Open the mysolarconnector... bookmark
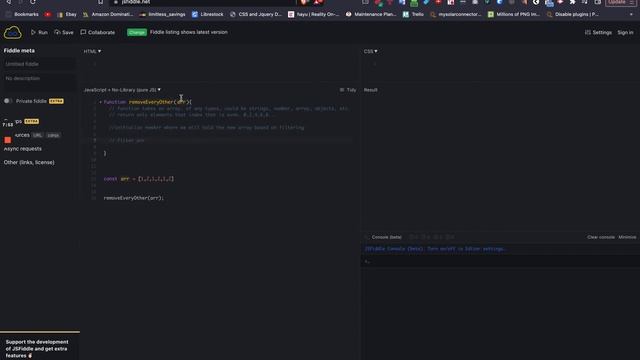640x360 pixels. [456, 14]
